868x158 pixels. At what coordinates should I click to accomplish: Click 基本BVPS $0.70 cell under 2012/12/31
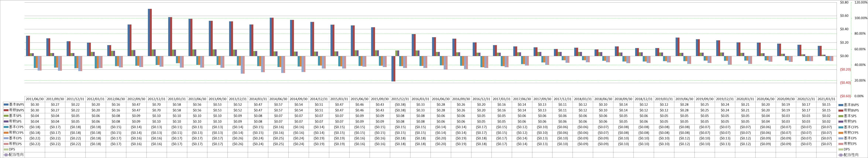coord(157,105)
